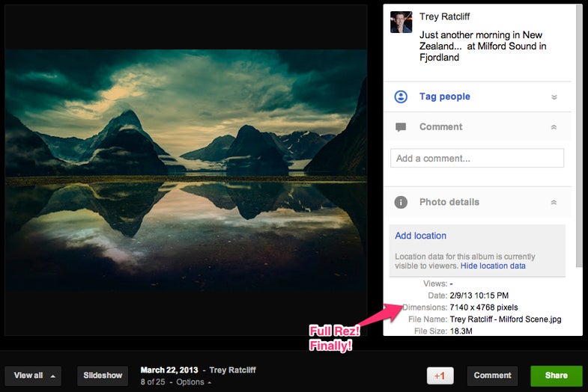Select the date value 2/9/13 10:15 PM

(x=479, y=295)
